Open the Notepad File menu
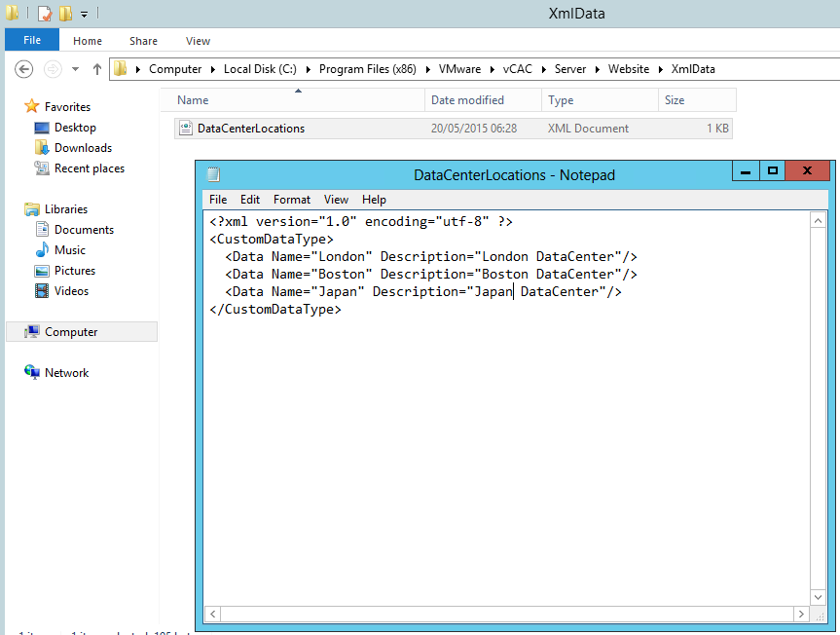 click(218, 200)
